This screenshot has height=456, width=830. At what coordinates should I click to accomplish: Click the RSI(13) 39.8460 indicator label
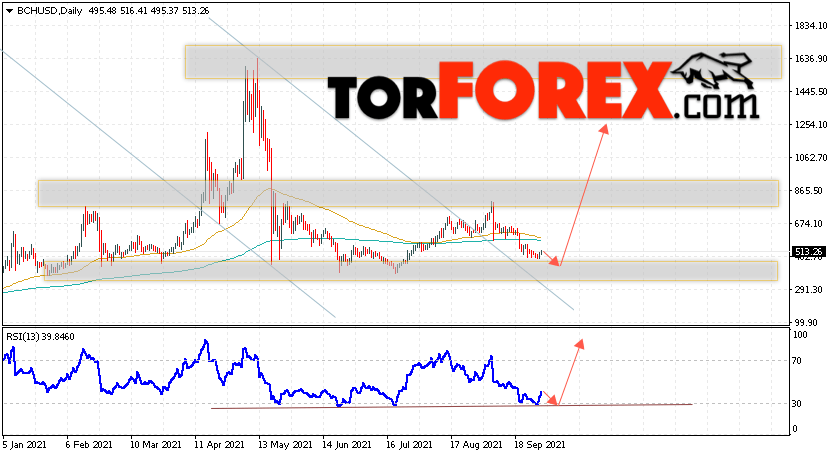pos(40,336)
